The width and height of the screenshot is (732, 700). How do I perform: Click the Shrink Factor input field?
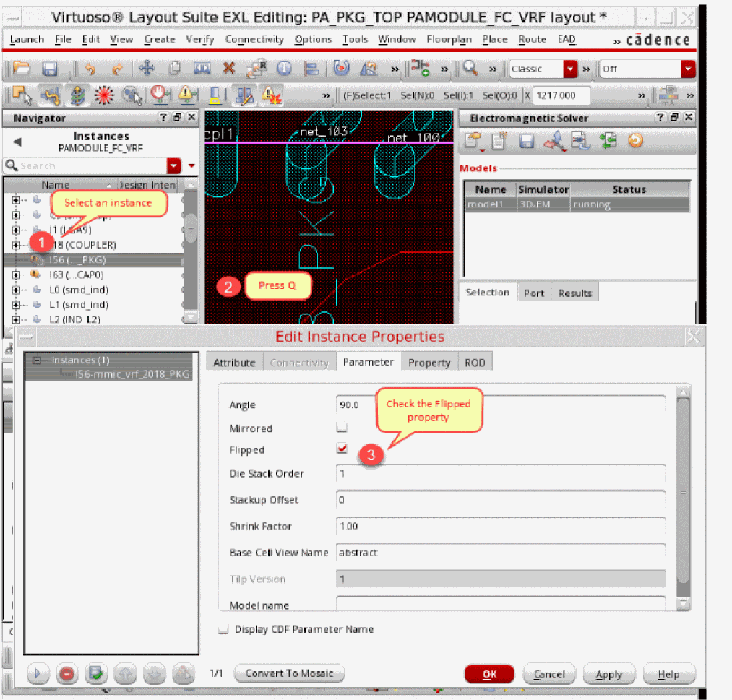tap(501, 526)
